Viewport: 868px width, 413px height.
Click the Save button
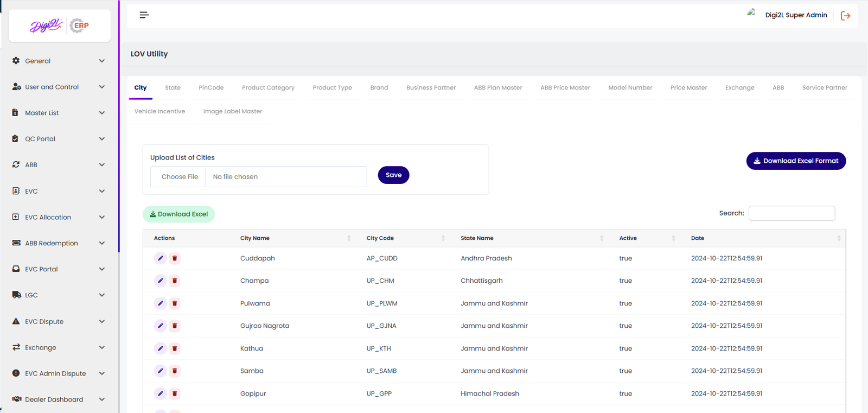[393, 175]
